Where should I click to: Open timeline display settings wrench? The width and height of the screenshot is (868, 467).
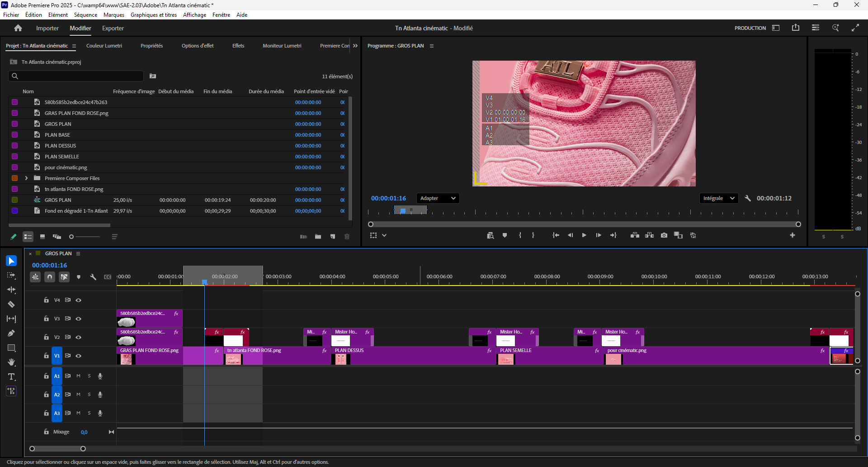93,277
